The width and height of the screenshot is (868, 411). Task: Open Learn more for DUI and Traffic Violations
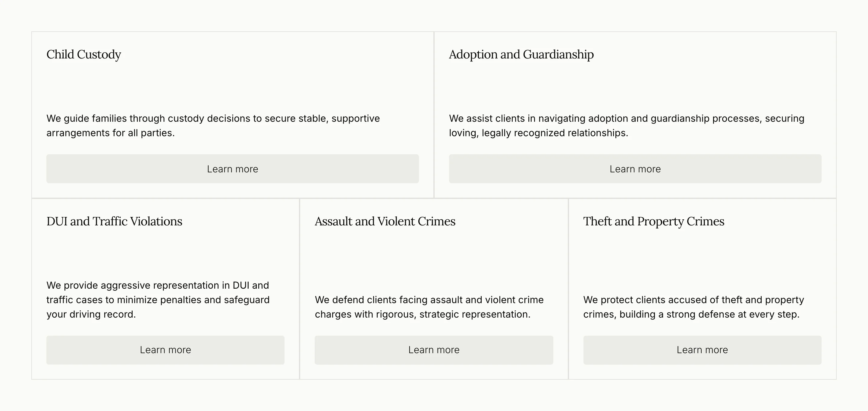[165, 350]
